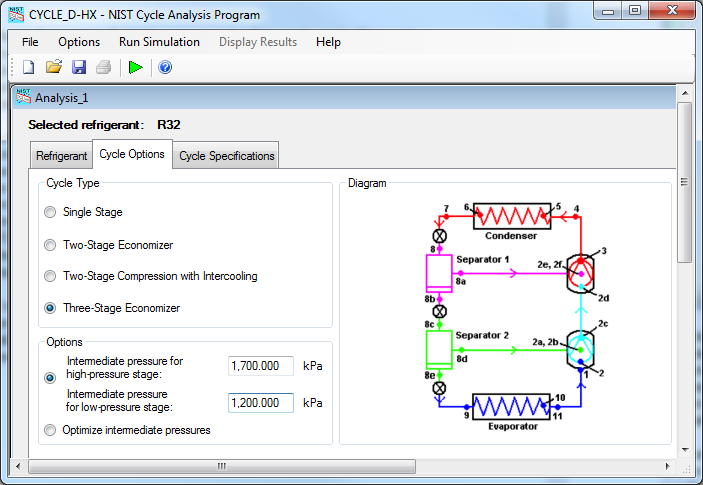Click the Separator 2 box in diagram
703x485 pixels.
point(438,350)
